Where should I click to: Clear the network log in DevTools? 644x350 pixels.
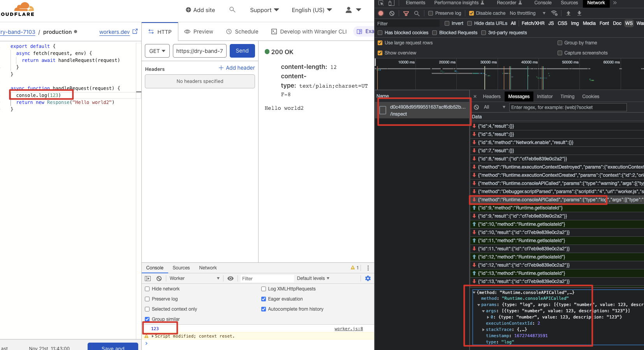(392, 13)
